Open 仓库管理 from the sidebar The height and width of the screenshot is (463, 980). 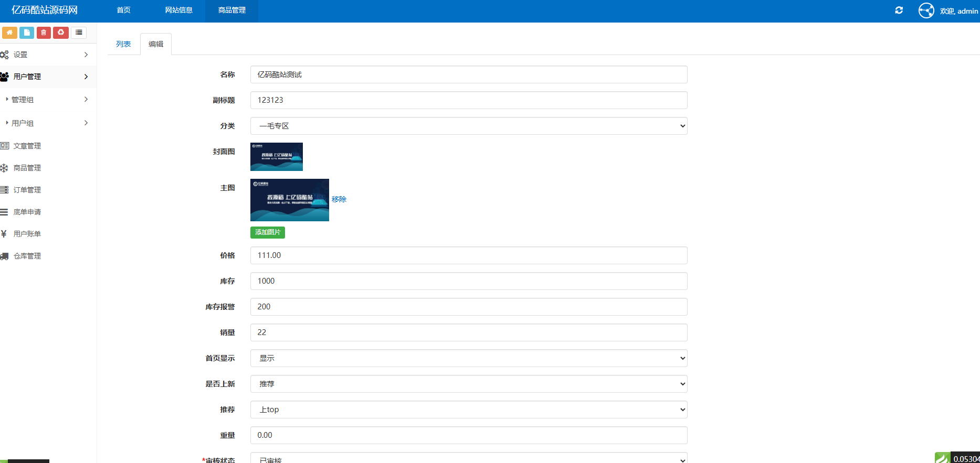(27, 256)
